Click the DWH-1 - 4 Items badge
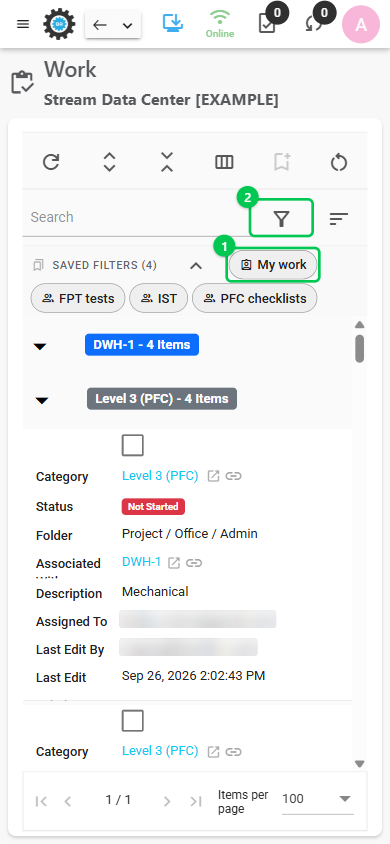Viewport: 390px width, 844px height. pos(142,345)
